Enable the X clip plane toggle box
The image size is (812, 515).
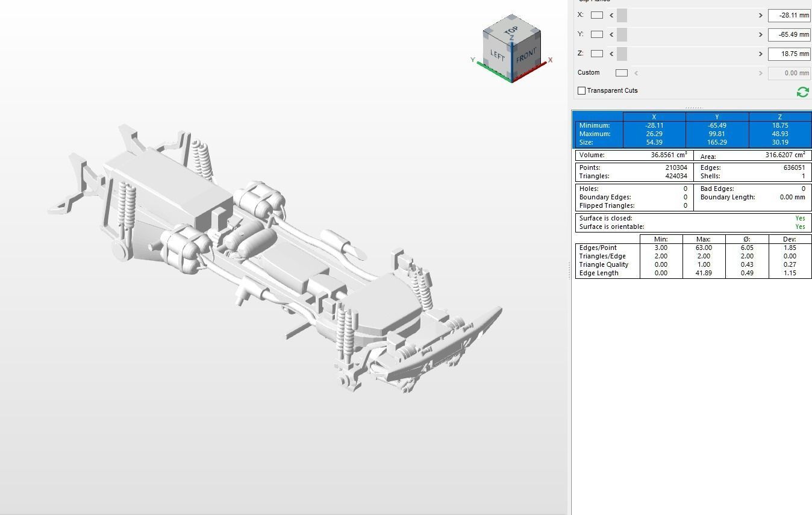tap(597, 15)
